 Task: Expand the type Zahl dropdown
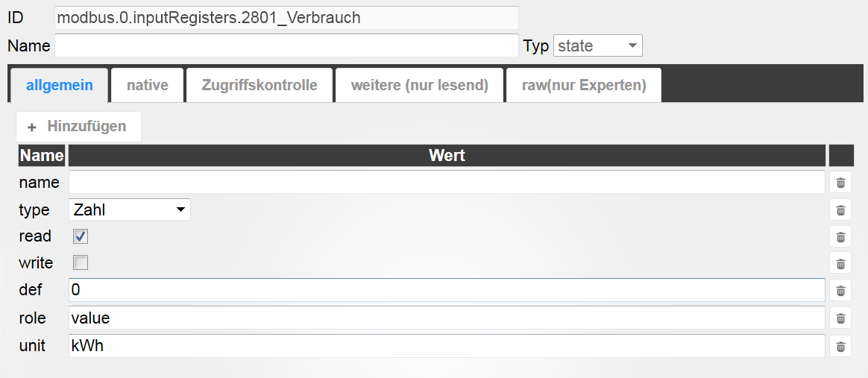pyautogui.click(x=130, y=210)
